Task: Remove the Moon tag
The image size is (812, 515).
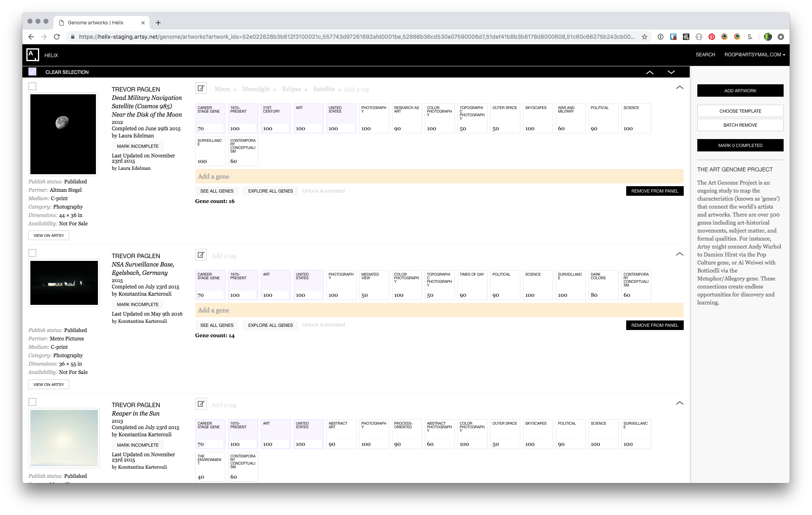Action: (235, 89)
